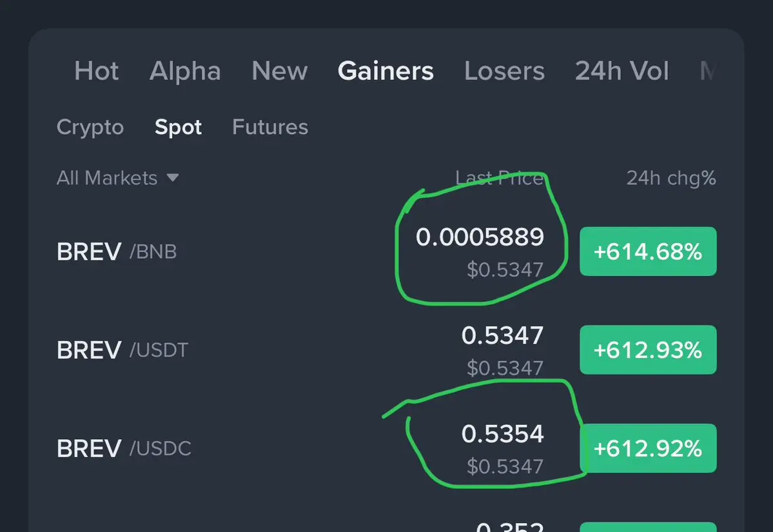
Task: Select the New tab
Action: coord(280,71)
